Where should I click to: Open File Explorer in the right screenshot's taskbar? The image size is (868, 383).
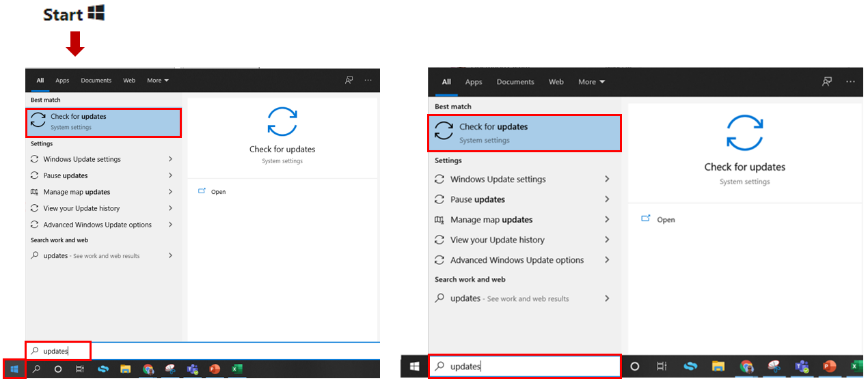pos(718,367)
